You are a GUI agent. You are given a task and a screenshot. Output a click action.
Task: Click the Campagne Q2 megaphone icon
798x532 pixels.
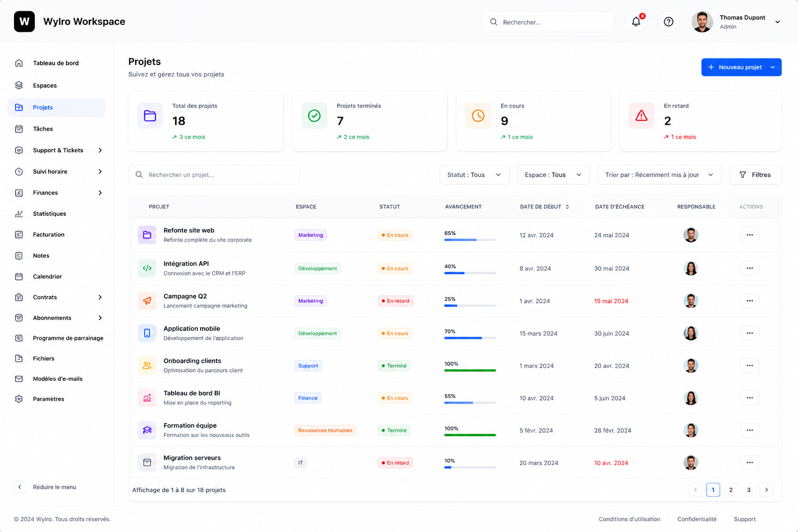coord(147,301)
